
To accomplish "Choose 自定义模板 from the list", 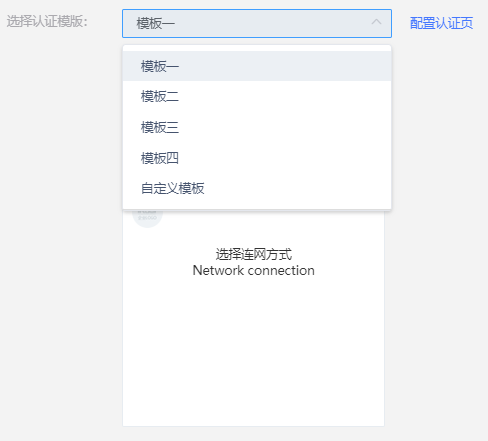I will coord(257,188).
